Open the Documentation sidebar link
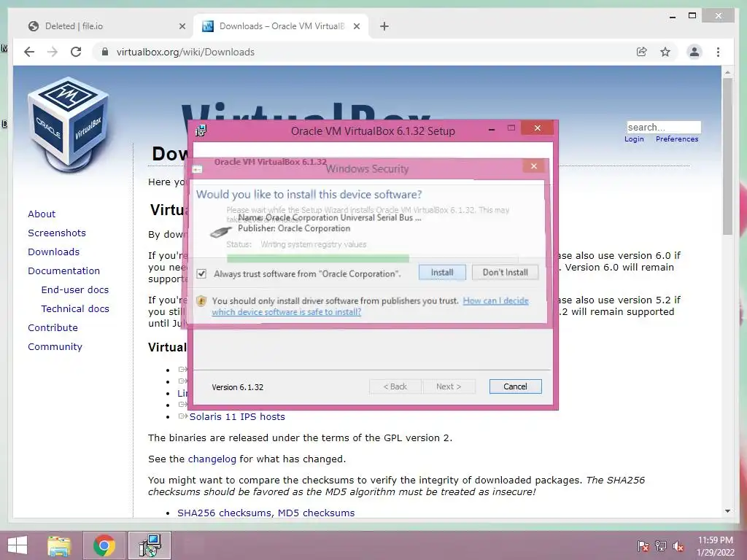Screen dimensions: 747x560 [x=64, y=271]
